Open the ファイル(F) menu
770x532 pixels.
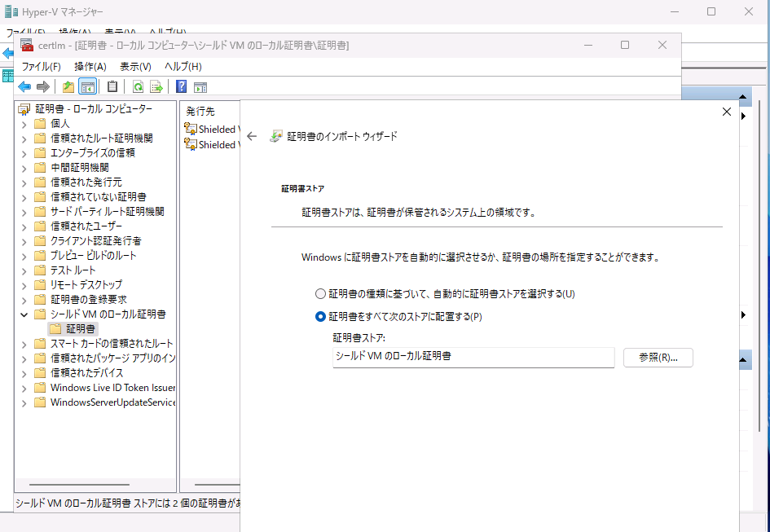pos(41,66)
